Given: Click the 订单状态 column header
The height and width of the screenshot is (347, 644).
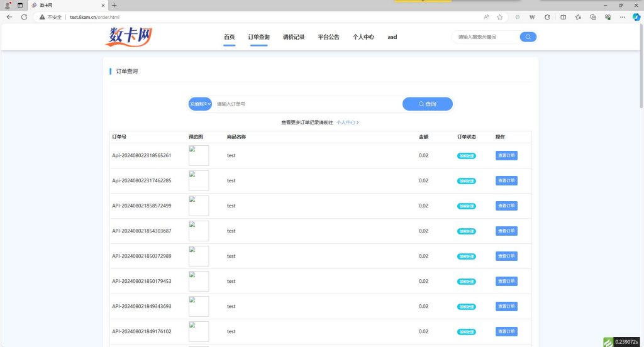Looking at the screenshot, I should point(467,137).
